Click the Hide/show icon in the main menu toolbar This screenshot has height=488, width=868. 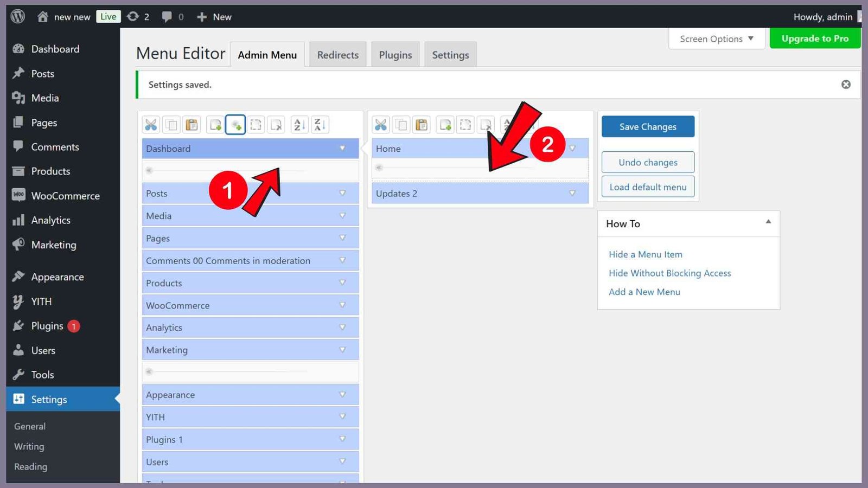pyautogui.click(x=256, y=125)
